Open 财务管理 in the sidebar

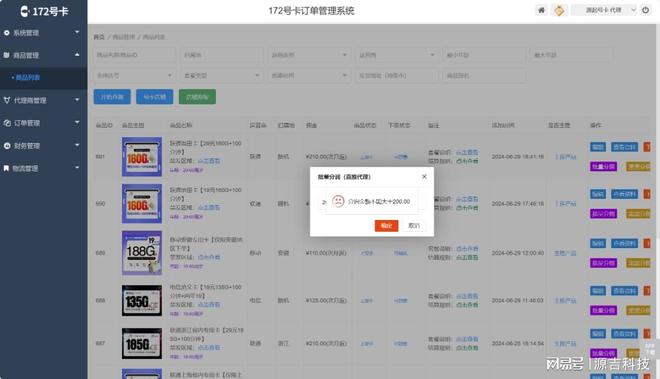tap(44, 146)
